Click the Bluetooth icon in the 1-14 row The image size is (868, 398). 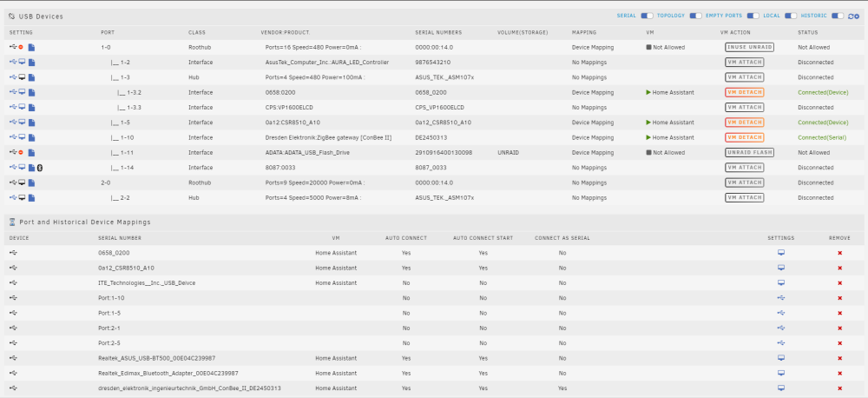coord(40,168)
